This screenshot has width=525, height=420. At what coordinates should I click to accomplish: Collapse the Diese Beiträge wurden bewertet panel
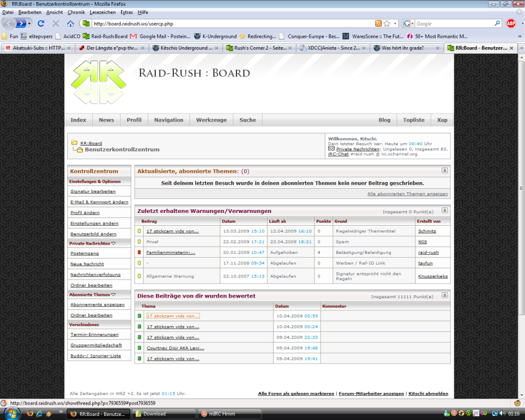(445, 295)
